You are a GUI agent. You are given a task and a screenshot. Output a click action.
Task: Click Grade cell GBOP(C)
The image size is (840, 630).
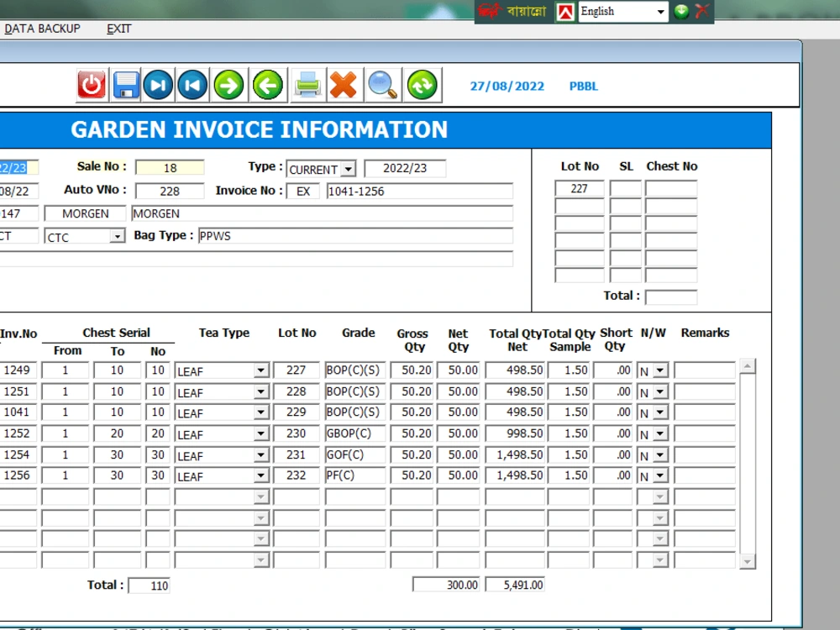[354, 433]
